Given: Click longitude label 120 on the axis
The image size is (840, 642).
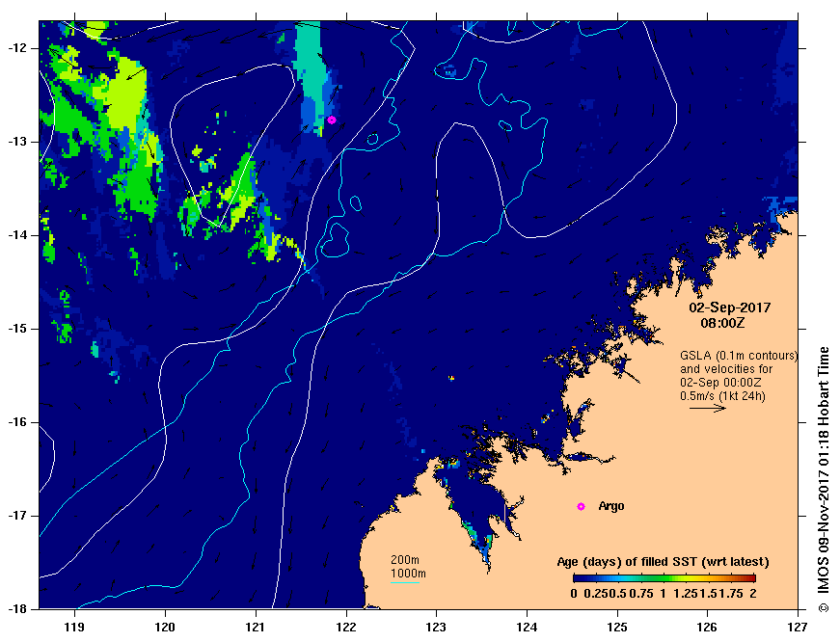Looking at the screenshot, I should pyautogui.click(x=165, y=627).
